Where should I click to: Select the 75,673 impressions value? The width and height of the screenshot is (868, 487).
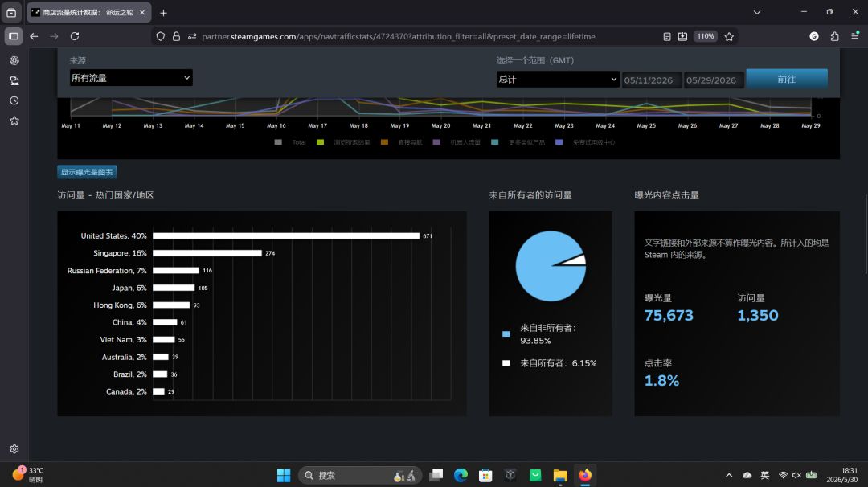click(669, 316)
